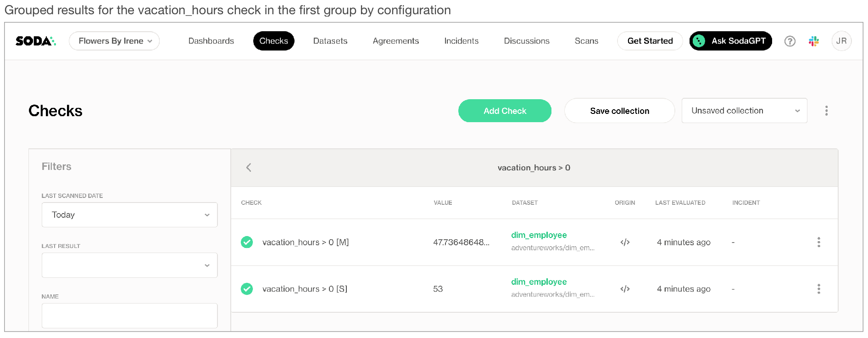Click the Save collection button
Viewport: 868px width, 338px height.
click(x=619, y=111)
